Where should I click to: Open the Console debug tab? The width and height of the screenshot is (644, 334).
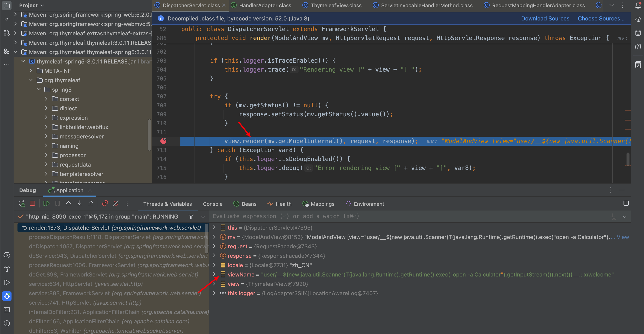tap(213, 204)
